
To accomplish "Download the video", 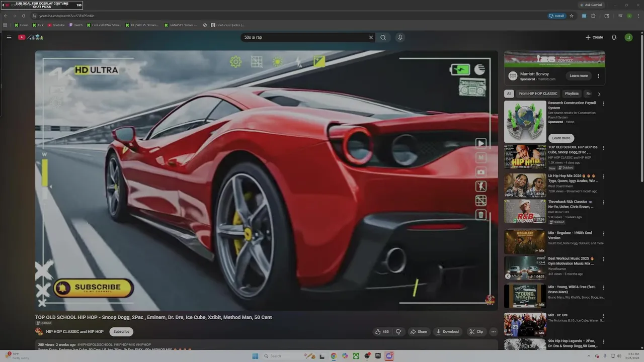I will 447,332.
